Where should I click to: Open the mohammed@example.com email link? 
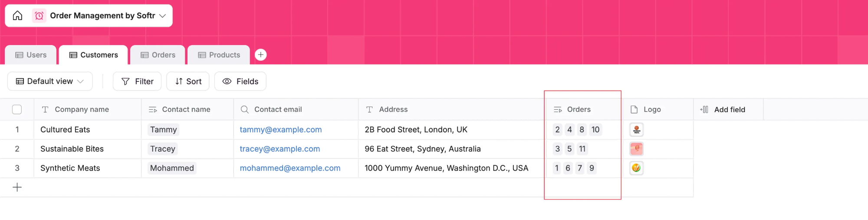[x=290, y=168]
